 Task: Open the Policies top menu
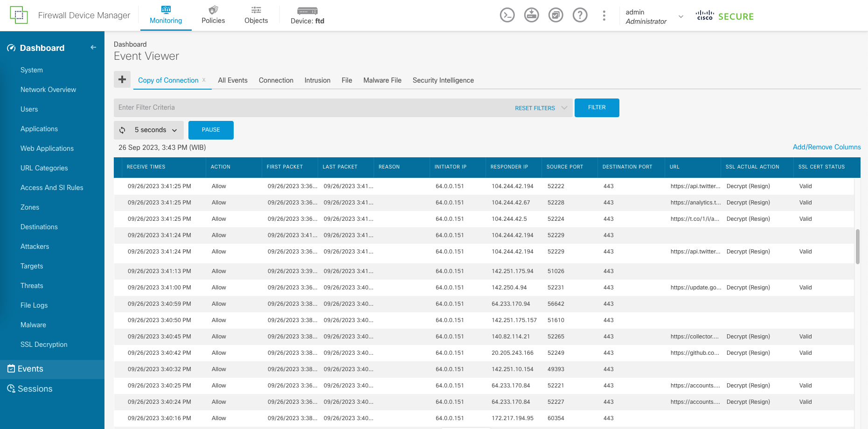[213, 15]
